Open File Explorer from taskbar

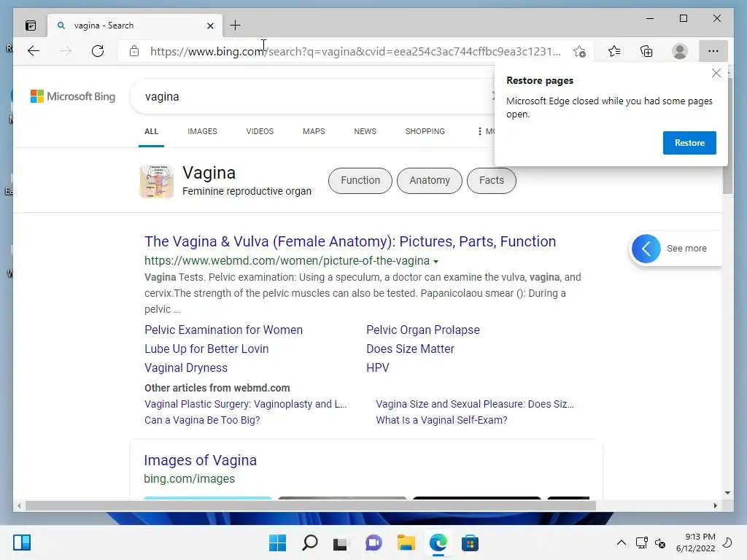click(x=406, y=542)
